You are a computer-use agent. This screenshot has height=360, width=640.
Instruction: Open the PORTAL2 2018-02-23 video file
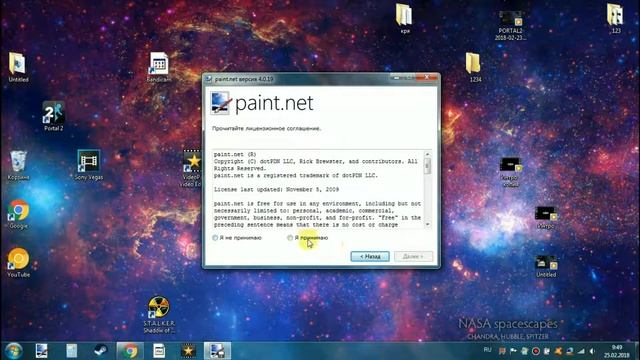point(510,25)
